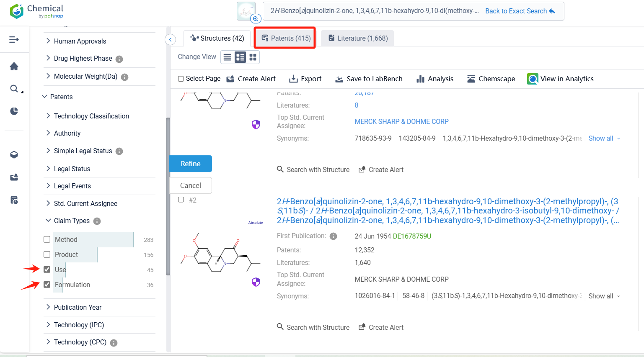The height and width of the screenshot is (357, 644).
Task: Open Chemscape from the toolbar
Action: (x=491, y=79)
